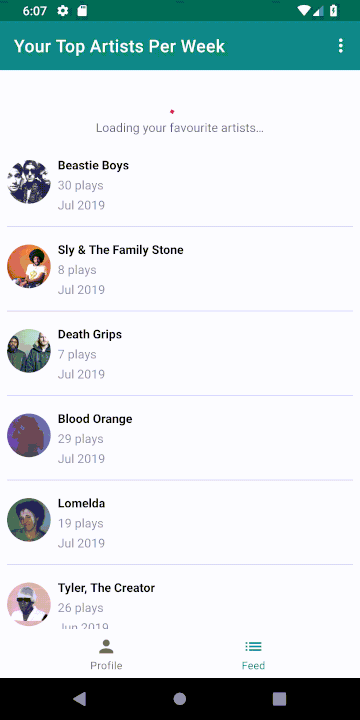The width and height of the screenshot is (360, 720).
Task: Open the Beastie Boys artist name
Action: pos(93,165)
